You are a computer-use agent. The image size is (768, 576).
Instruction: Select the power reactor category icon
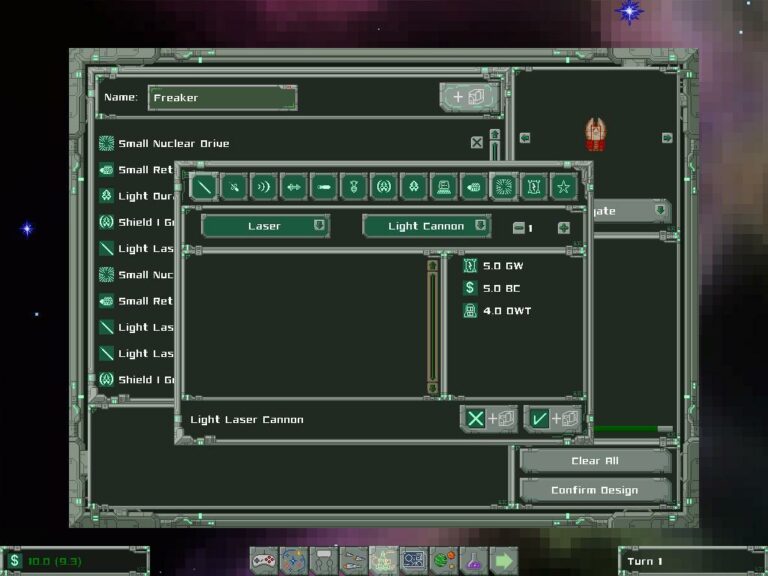(x=533, y=187)
